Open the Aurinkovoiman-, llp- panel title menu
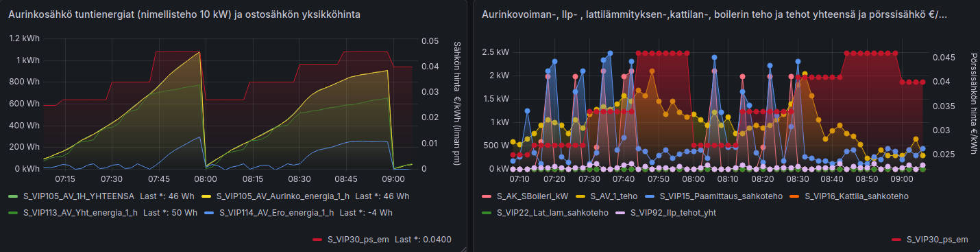 click(714, 14)
